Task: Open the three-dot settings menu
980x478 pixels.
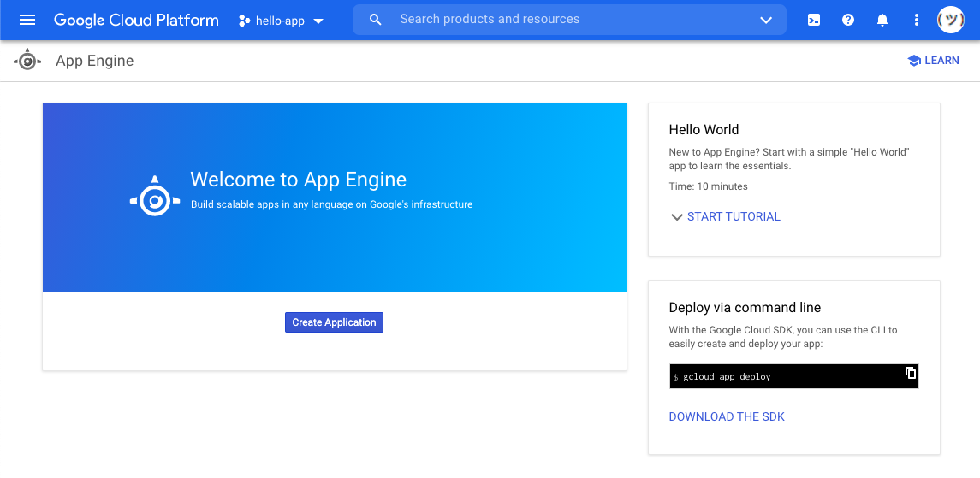Action: pos(917,20)
